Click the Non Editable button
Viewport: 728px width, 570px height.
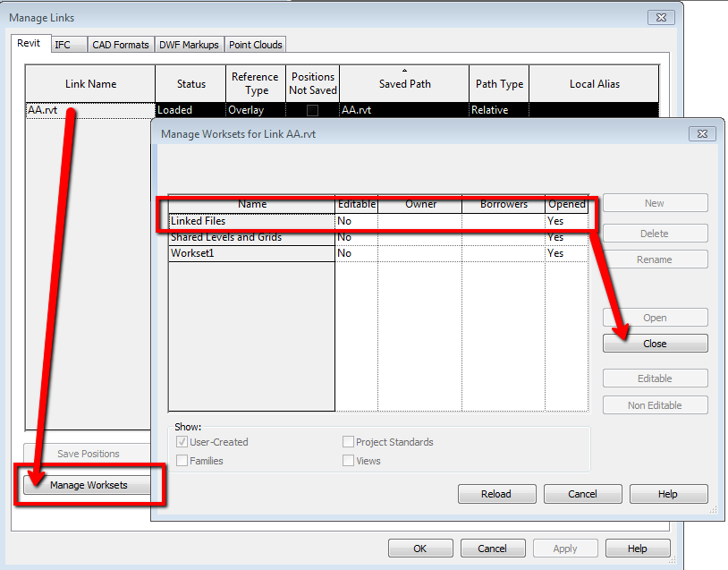tap(654, 404)
